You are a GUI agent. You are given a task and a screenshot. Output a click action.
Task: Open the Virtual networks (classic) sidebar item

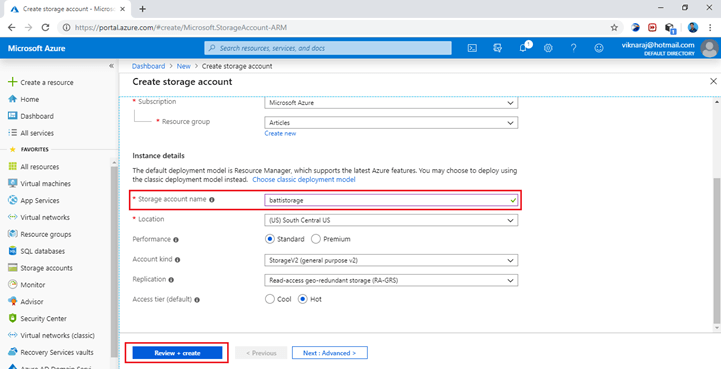(x=56, y=335)
